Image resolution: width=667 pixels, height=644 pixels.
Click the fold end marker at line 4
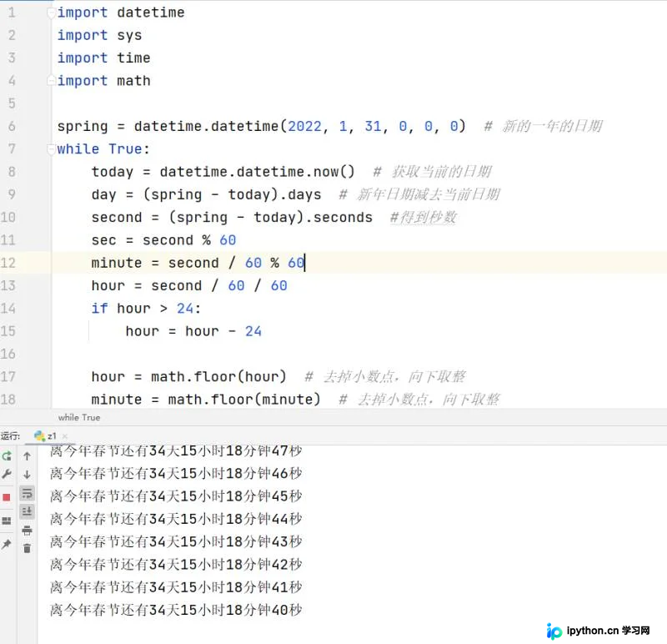(x=51, y=79)
